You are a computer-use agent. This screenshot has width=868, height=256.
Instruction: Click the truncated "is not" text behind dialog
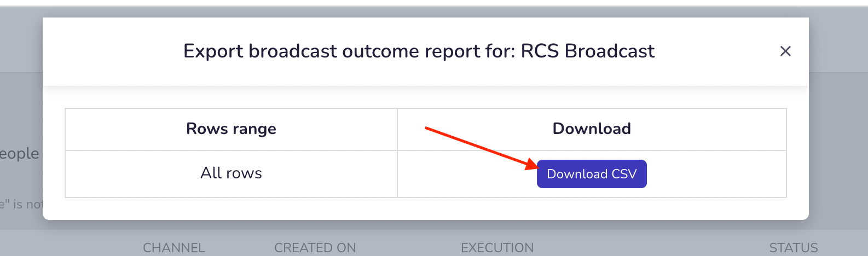tap(21, 205)
